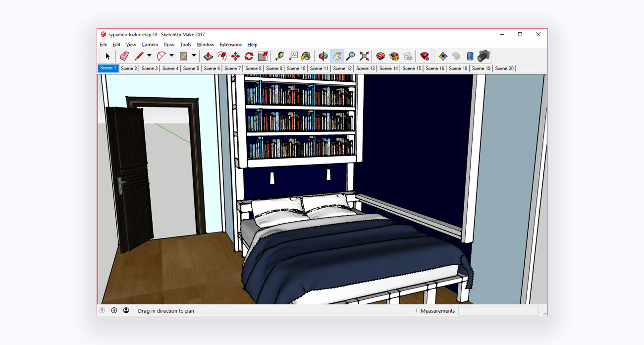Viewport: 644px width, 345px height.
Task: Click the Zoom Extents icon
Action: pyautogui.click(x=364, y=56)
